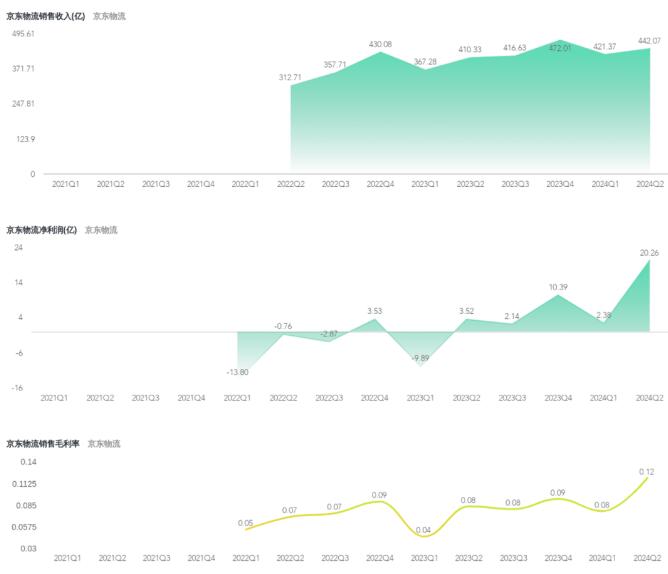Select the 20.26 net profit peak value
668x574 pixels.
650,252
